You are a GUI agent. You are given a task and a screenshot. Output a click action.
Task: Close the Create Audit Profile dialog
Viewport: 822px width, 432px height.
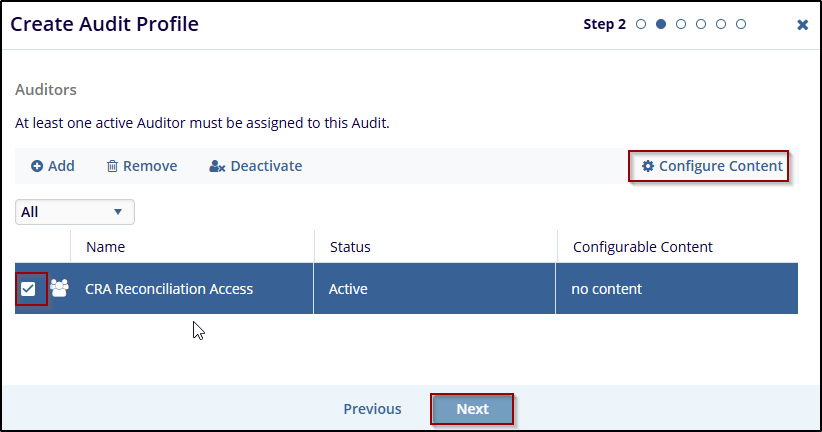pos(802,25)
